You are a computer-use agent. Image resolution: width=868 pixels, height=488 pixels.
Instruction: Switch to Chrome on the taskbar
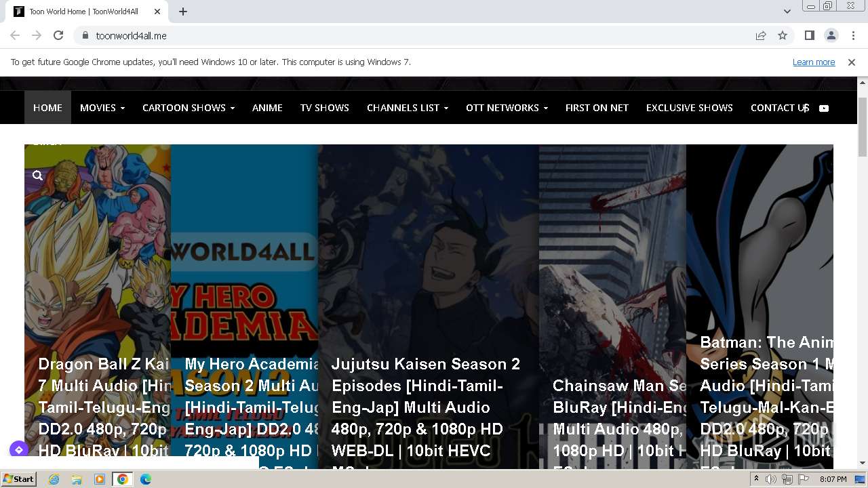point(122,479)
